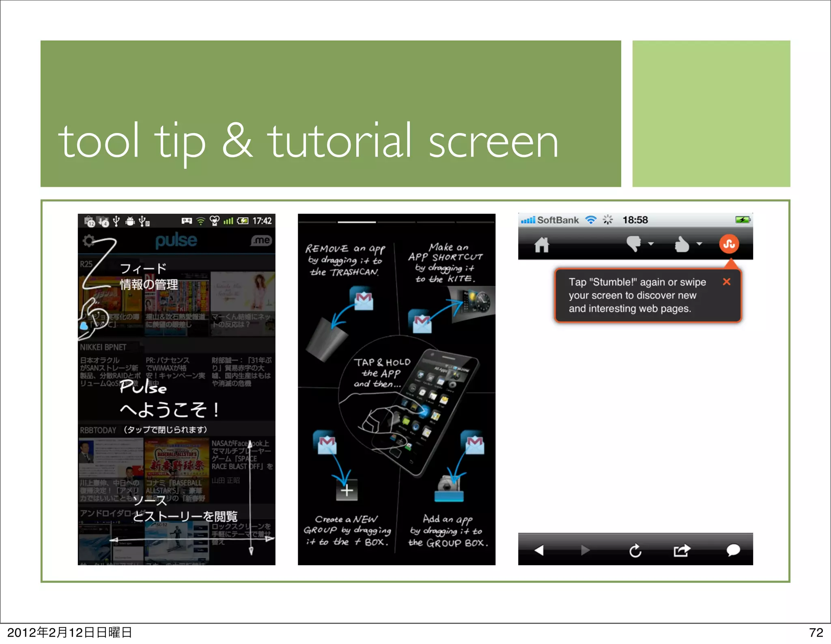The image size is (831, 644).
Task: Tap the plus box for new group
Action: 347,490
